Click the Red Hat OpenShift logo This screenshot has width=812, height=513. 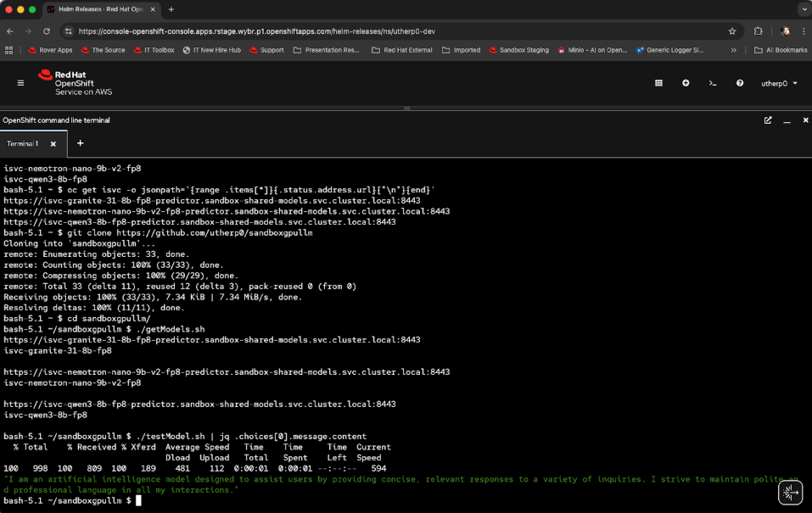point(74,83)
